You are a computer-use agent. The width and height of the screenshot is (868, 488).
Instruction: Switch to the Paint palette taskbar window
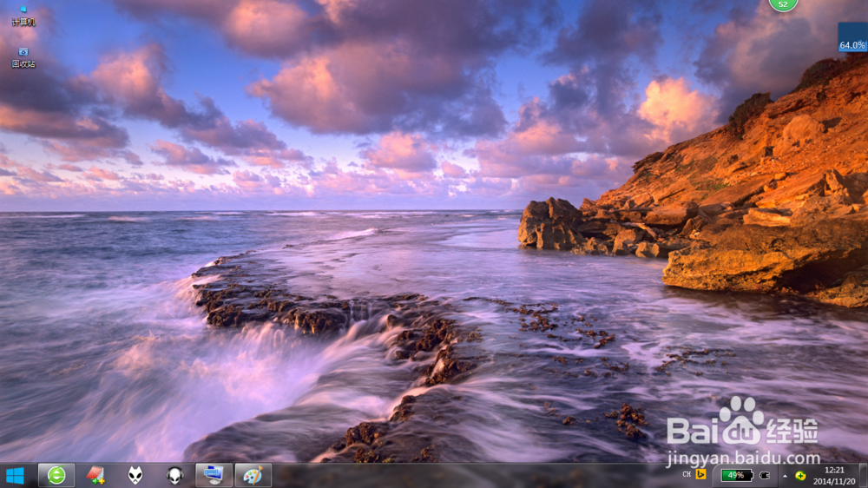pos(253,475)
